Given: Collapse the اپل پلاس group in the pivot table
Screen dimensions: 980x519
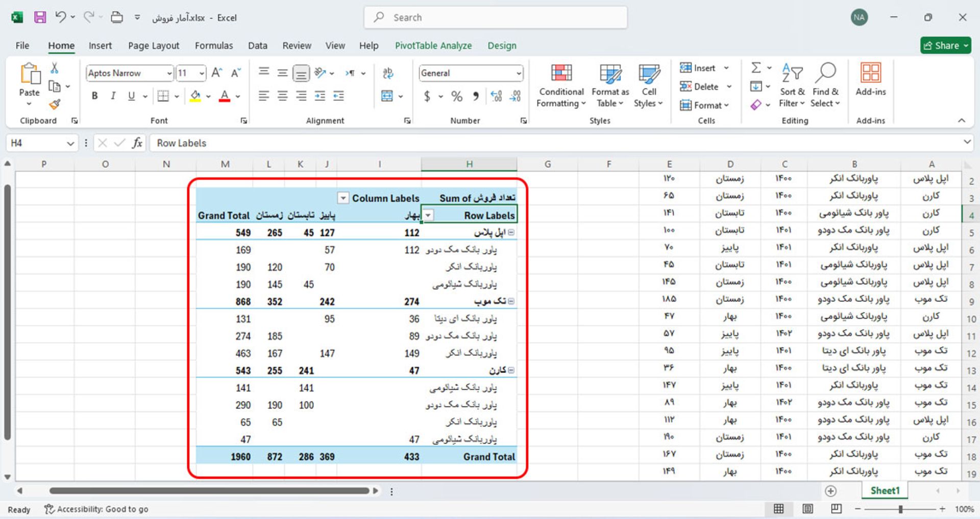Looking at the screenshot, I should point(511,232).
